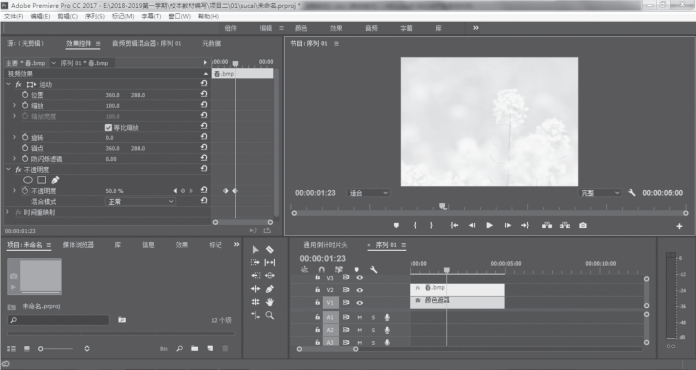Screen dimensions: 696x370
Task: Select the Pen tool in tools panel
Action: (x=269, y=289)
